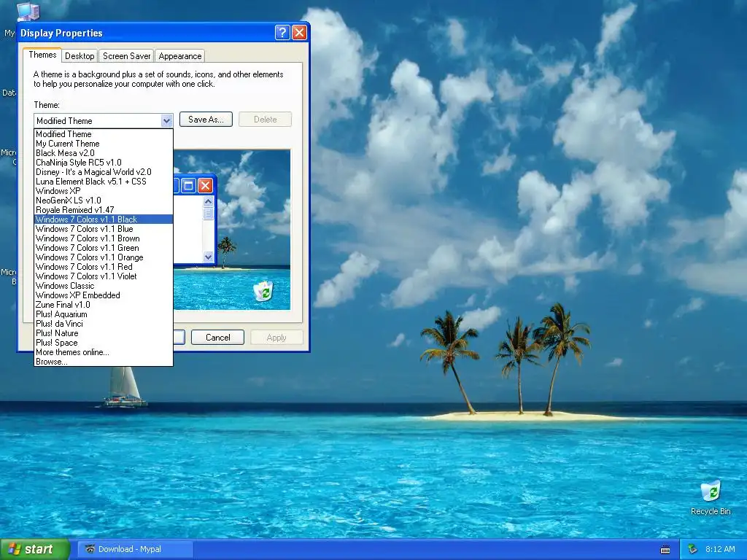Click the Browse... entry

click(104, 362)
